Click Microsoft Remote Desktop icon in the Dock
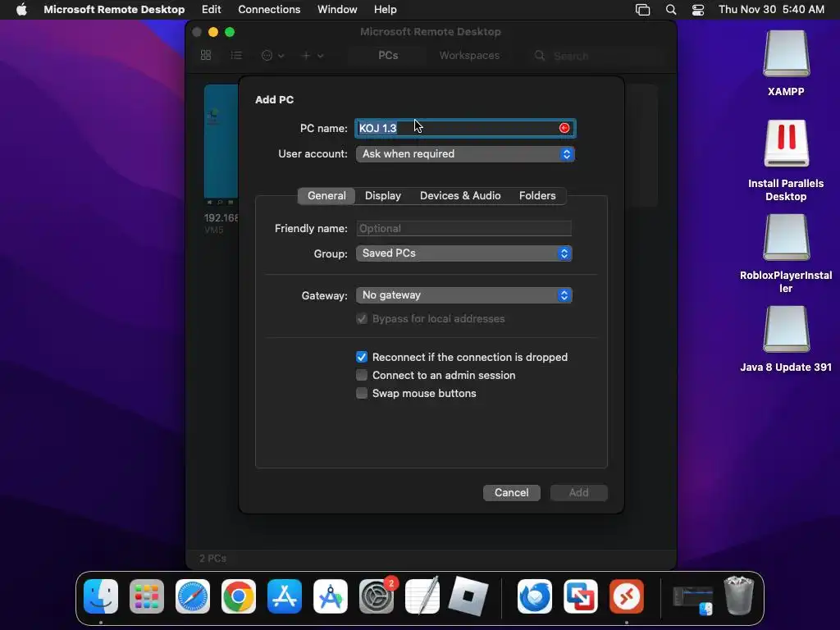 [x=626, y=596]
